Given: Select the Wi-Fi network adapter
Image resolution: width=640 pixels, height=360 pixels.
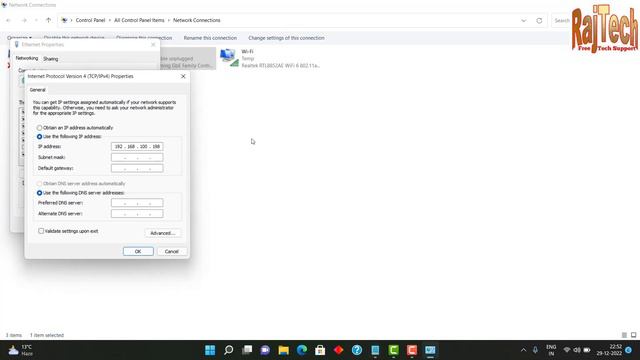Looking at the screenshot, I should click(x=270, y=58).
